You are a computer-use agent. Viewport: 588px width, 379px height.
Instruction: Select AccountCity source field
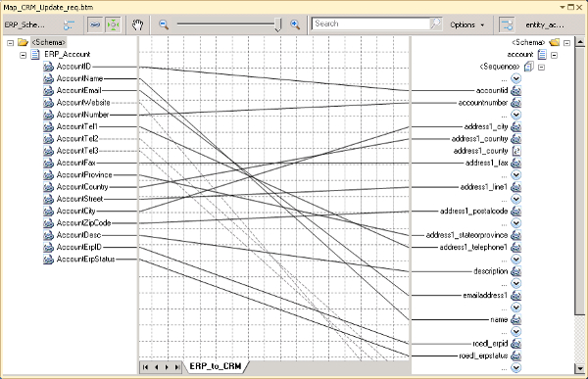click(75, 211)
